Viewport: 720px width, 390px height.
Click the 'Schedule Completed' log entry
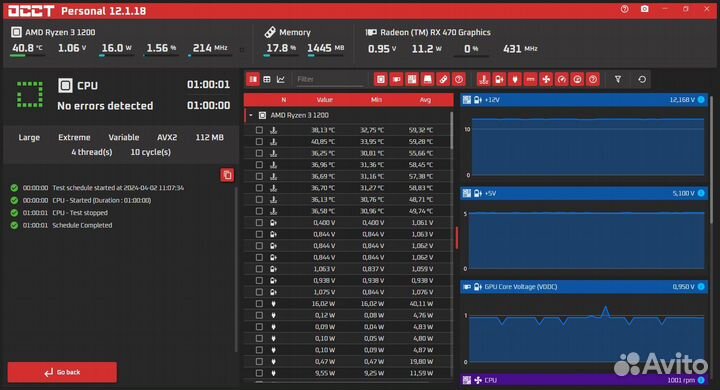(x=82, y=225)
